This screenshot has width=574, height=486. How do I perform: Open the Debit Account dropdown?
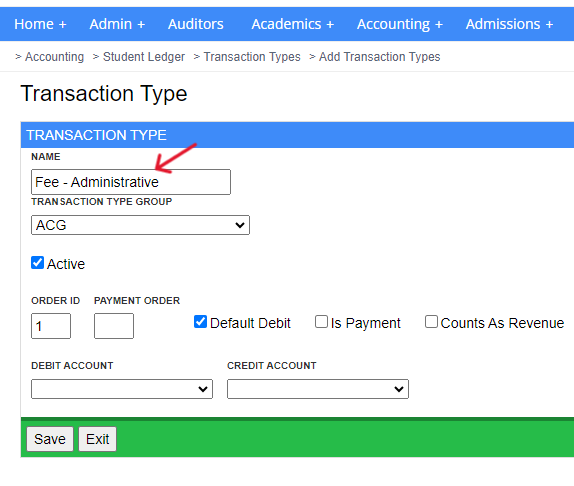[122, 389]
